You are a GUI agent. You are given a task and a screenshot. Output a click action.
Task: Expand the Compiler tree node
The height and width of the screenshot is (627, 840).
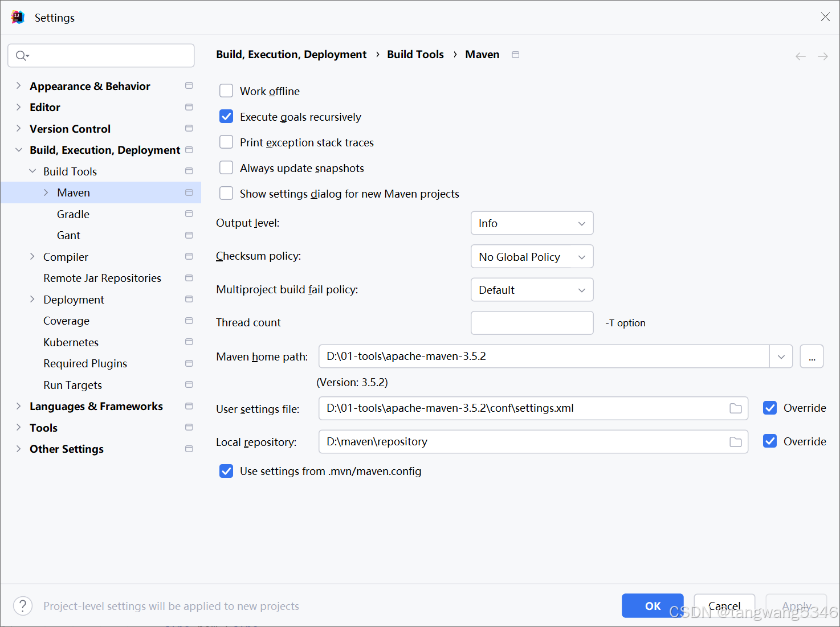tap(32, 256)
